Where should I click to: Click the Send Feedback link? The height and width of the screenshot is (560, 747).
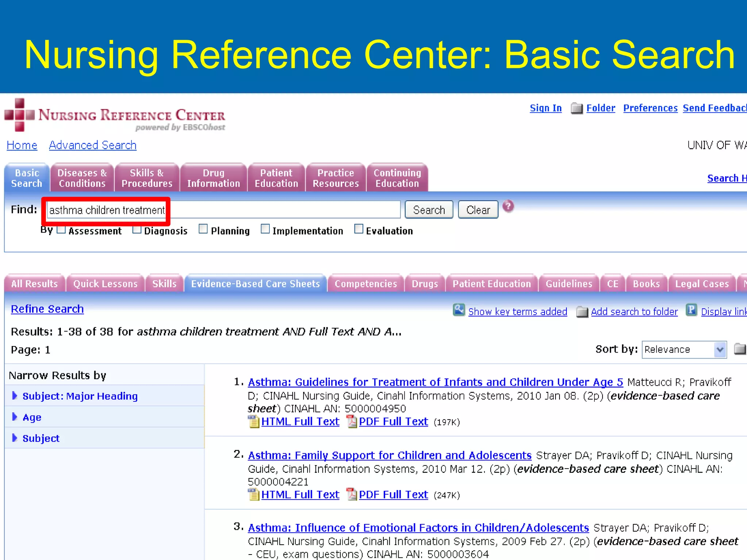click(715, 108)
